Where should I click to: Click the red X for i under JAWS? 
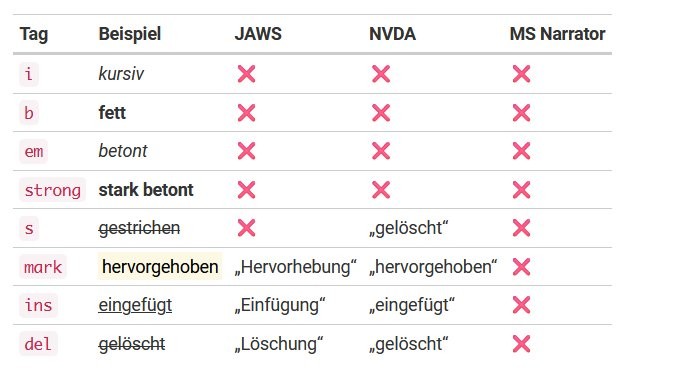click(x=246, y=74)
